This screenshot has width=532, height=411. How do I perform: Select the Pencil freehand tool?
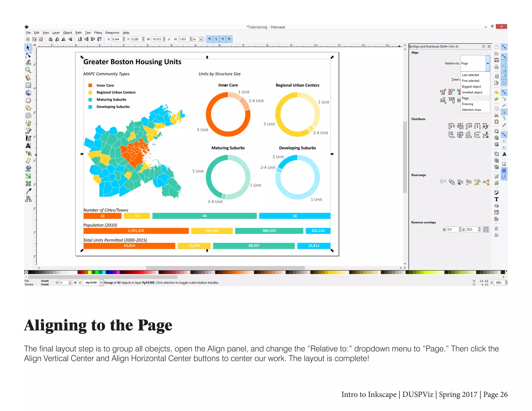[28, 123]
